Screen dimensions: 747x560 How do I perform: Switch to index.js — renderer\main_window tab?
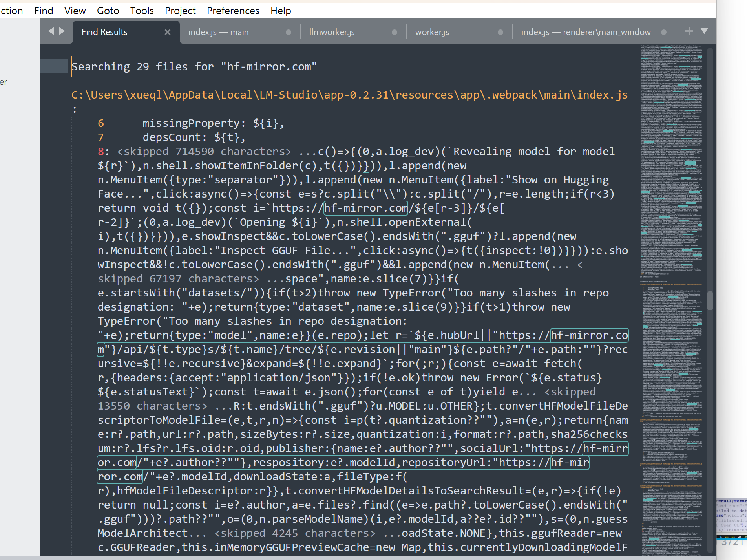pos(586,32)
